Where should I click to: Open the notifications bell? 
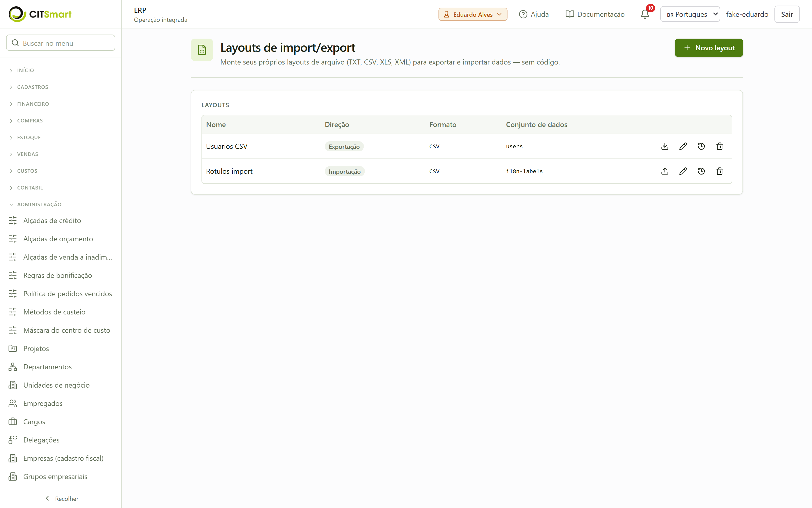[645, 14]
